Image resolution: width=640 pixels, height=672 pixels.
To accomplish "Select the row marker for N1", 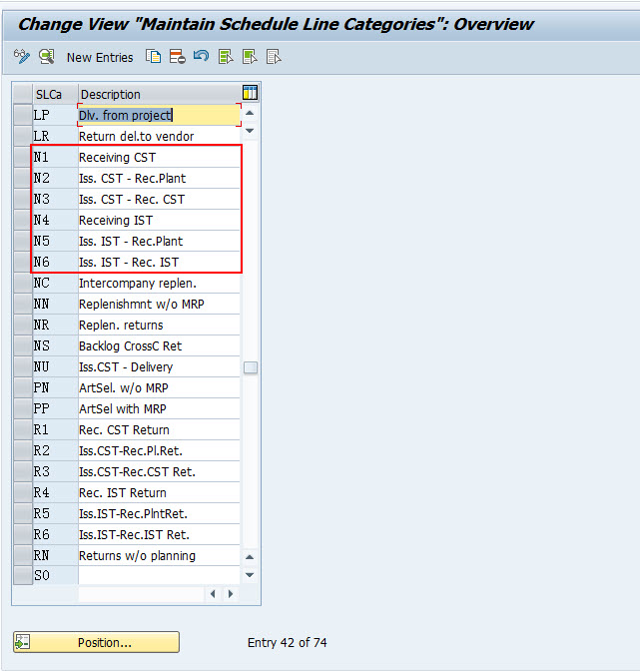I will click(23, 157).
